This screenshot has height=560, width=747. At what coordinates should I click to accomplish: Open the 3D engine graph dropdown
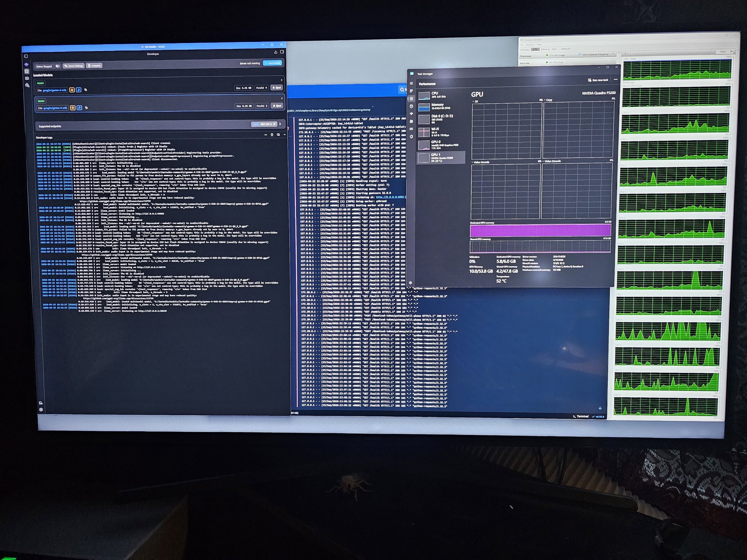pyautogui.click(x=475, y=101)
